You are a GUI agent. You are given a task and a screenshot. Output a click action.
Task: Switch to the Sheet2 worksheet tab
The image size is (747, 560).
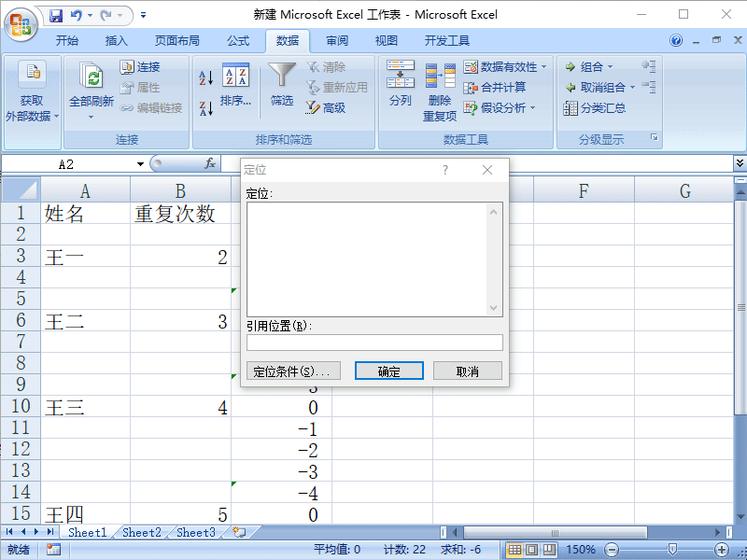click(x=140, y=532)
